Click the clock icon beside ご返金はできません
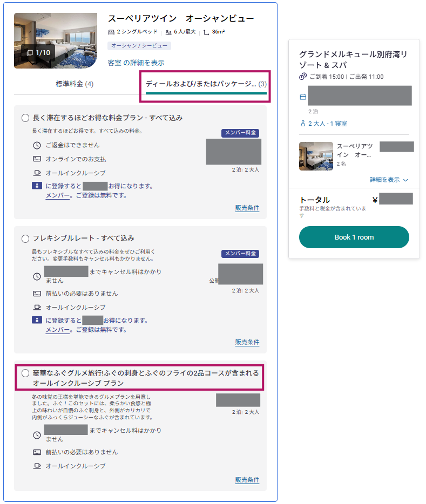 tap(37, 146)
